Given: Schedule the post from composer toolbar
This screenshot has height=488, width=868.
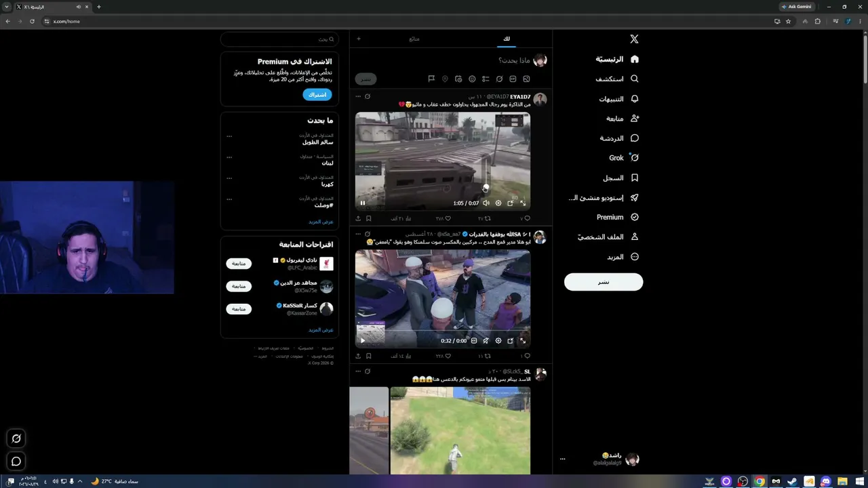Looking at the screenshot, I should point(458,79).
